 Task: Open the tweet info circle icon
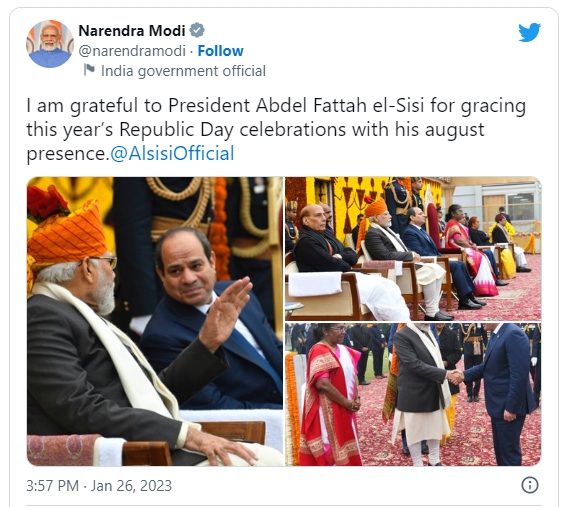pos(530,485)
